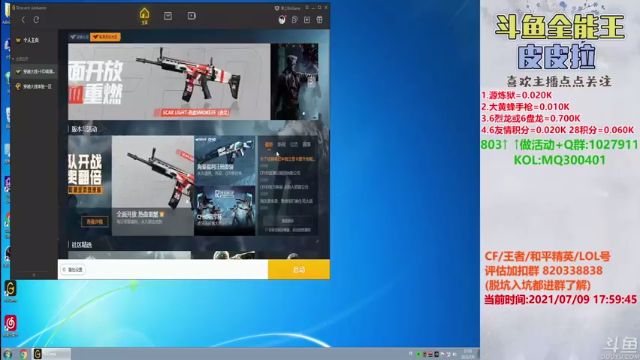
Task: Open the first community pick thumbnail
Action: (x=129, y=255)
